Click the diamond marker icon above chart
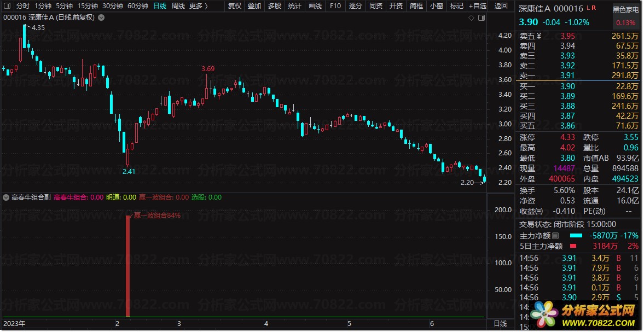Image resolution: width=644 pixels, height=332 pixels. coord(472,18)
